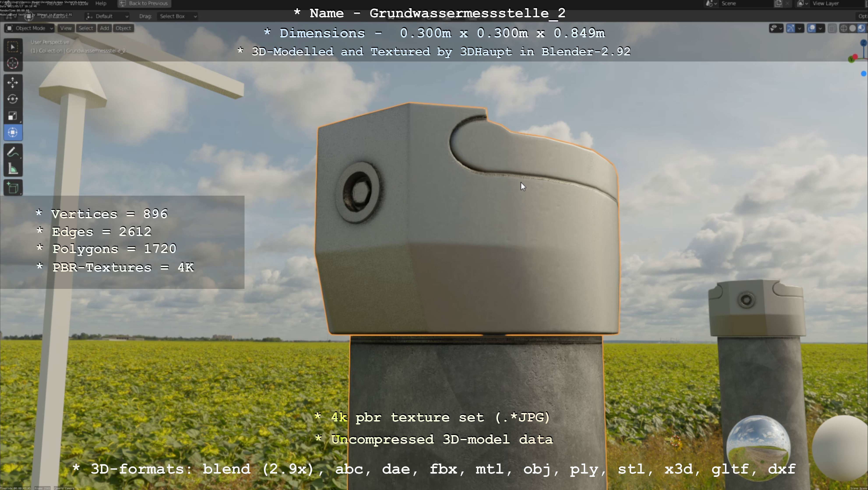Toggle viewport overlays display
The image size is (868, 490).
point(812,29)
